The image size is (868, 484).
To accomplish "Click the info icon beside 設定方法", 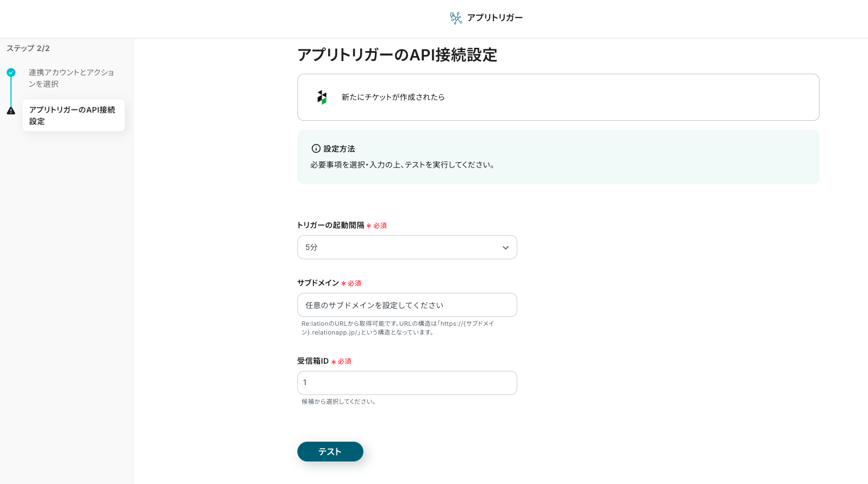I will (316, 148).
